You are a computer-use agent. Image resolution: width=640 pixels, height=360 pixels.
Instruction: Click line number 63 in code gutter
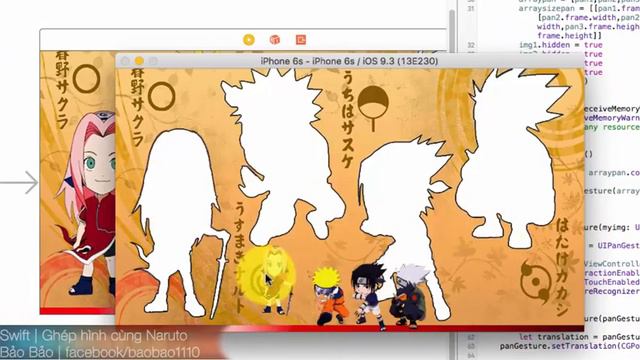471,347
